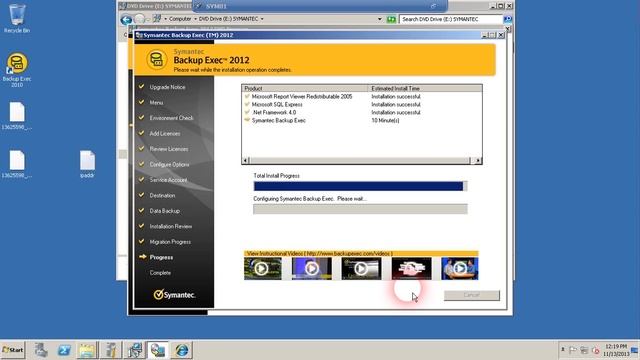Screen dimensions: 640x360
Task: Click the Symantec logo in sidebar bottom
Action: (x=174, y=294)
